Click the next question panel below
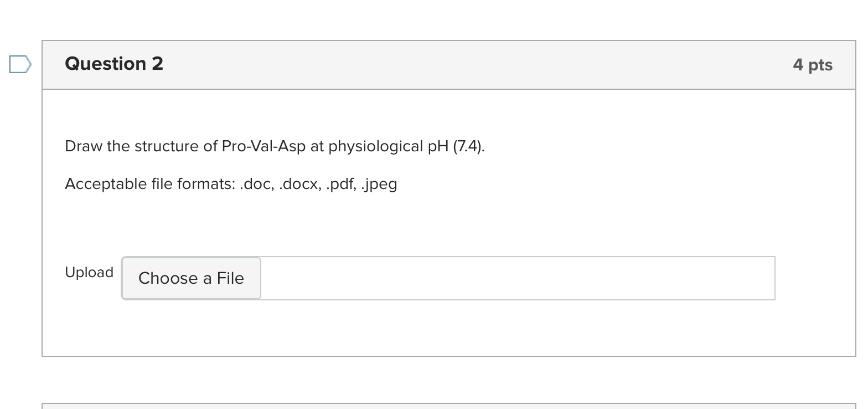The width and height of the screenshot is (868, 409). (443, 405)
